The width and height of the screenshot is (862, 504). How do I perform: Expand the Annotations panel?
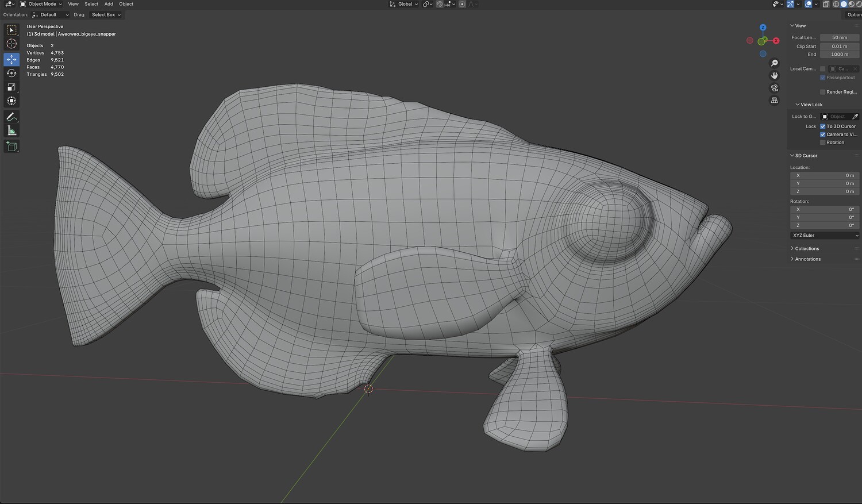[805, 259]
